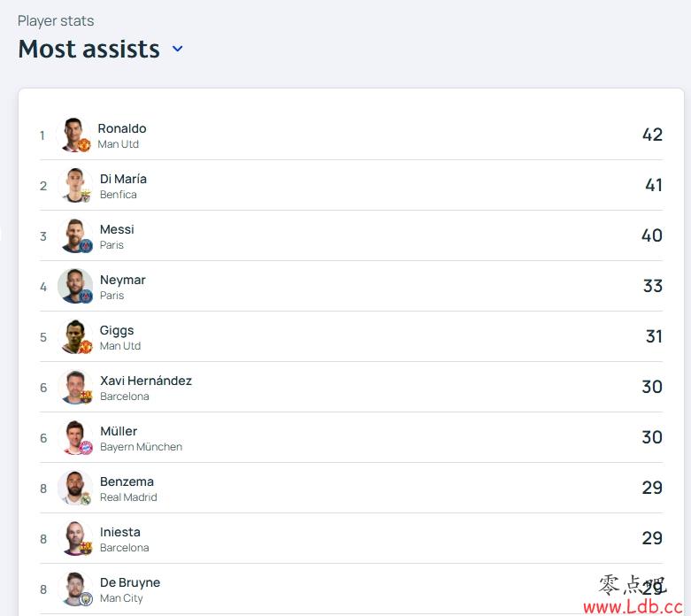
Task: Click the Real Madrid crest on Benzema's photo
Action: pos(86,498)
